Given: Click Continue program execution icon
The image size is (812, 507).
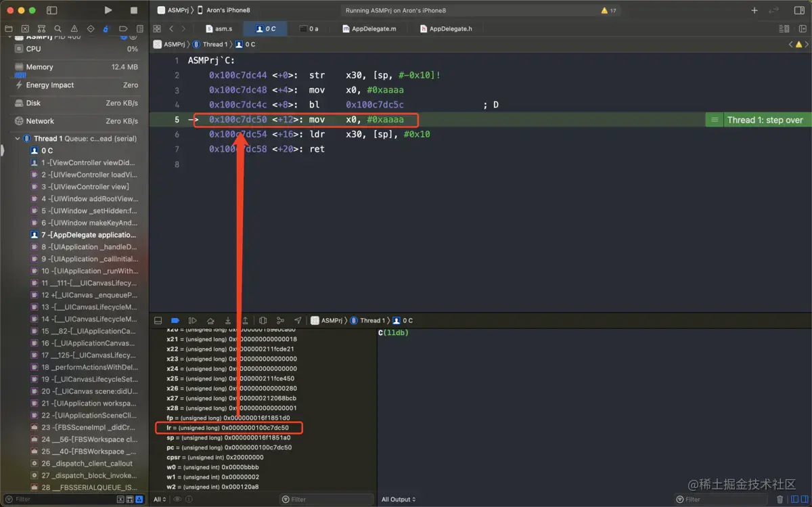Looking at the screenshot, I should [x=193, y=320].
